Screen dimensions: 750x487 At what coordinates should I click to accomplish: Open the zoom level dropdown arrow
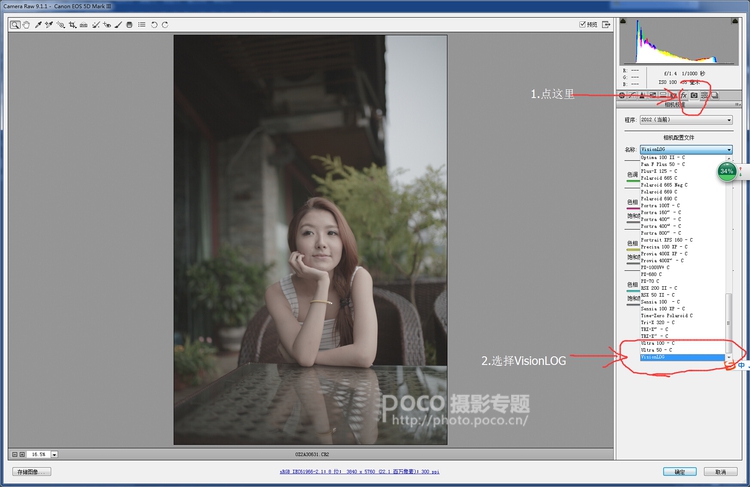[x=55, y=454]
